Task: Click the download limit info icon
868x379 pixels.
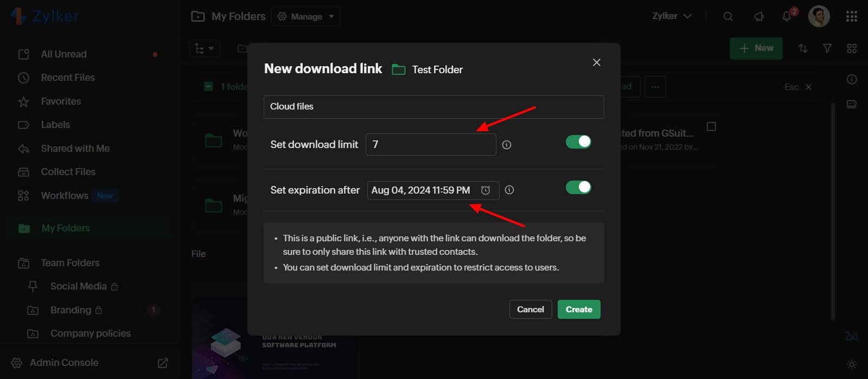Action: tap(507, 145)
